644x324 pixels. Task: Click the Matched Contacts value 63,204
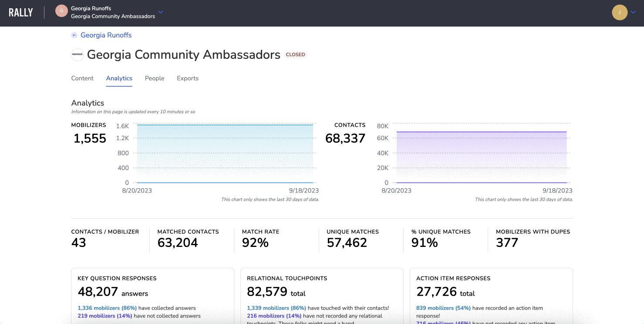[x=178, y=243]
